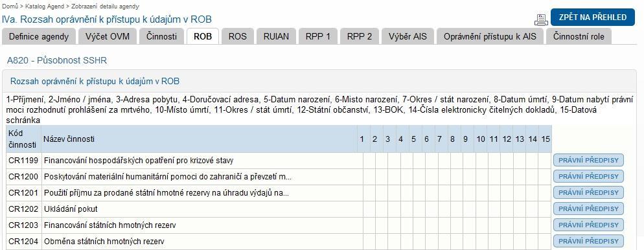Click Financování státních hmotných rezerv
Screen dimensions: 644x250
(110, 225)
